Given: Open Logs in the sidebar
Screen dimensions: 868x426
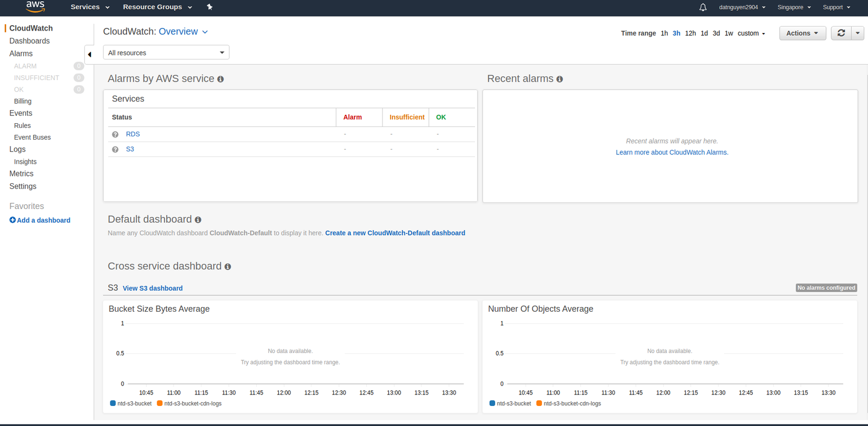Looking at the screenshot, I should [x=17, y=150].
